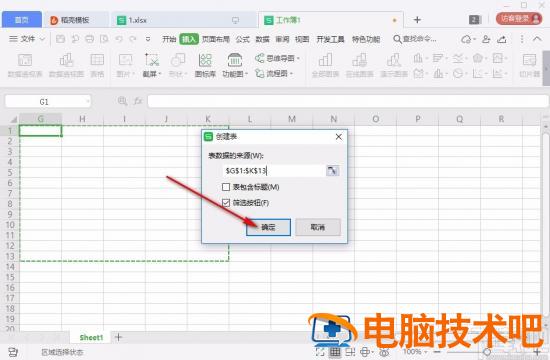
Task: Open the 页面布局 ribbon tab
Action: click(x=216, y=39)
